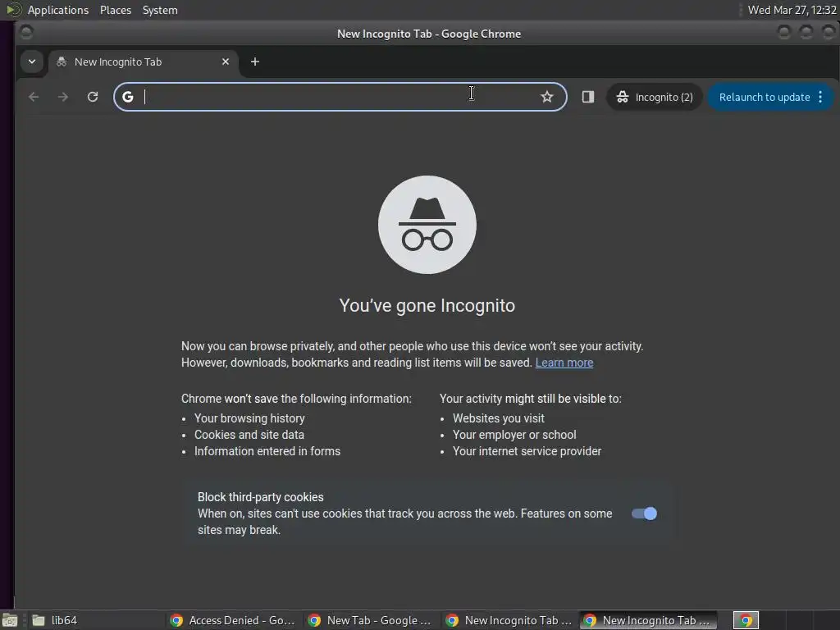Open a new tab with the plus icon
This screenshot has width=840, height=630.
255,62
